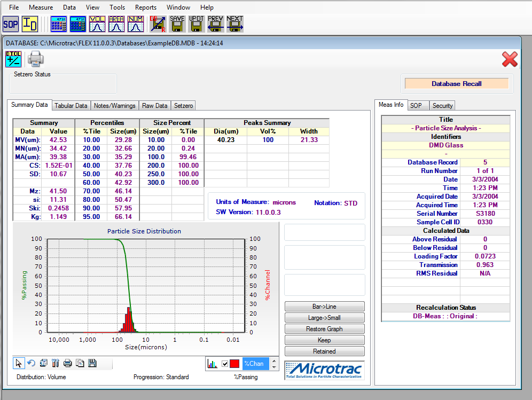532x400 pixels.
Task: Open the second calculator data icon
Action: (78, 24)
